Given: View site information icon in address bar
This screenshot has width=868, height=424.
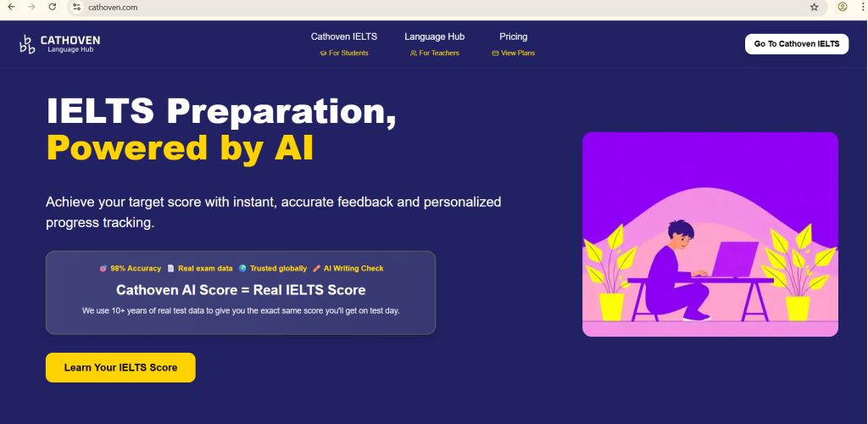Looking at the screenshot, I should [76, 7].
